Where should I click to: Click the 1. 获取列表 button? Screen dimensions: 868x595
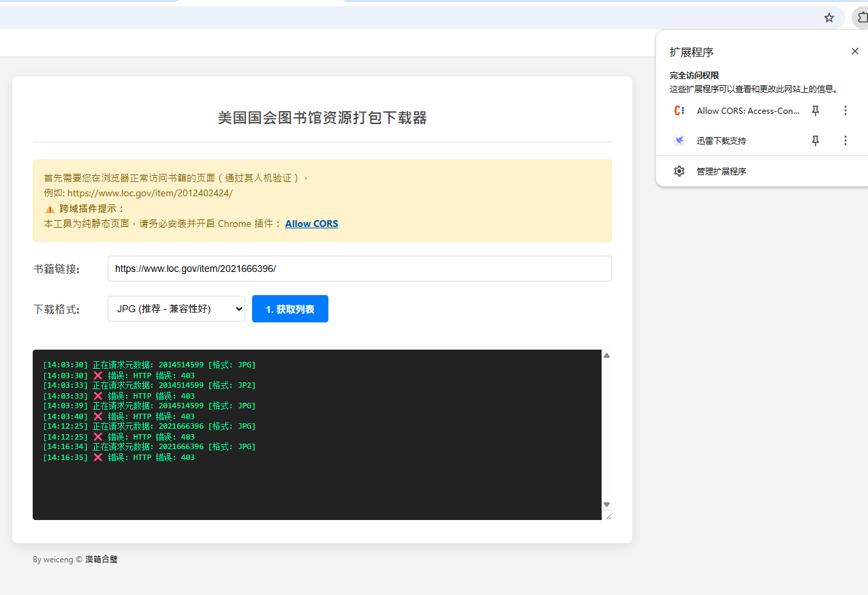[290, 309]
